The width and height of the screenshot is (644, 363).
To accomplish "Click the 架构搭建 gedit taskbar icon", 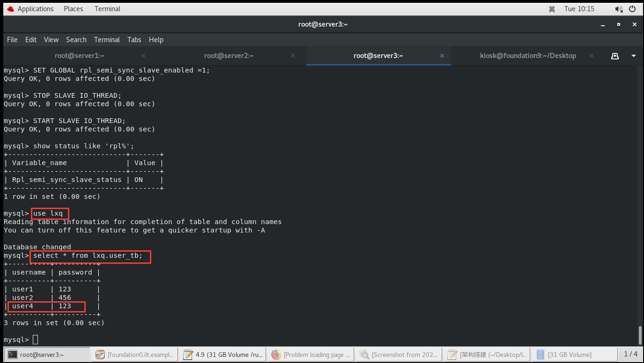I will [487, 354].
